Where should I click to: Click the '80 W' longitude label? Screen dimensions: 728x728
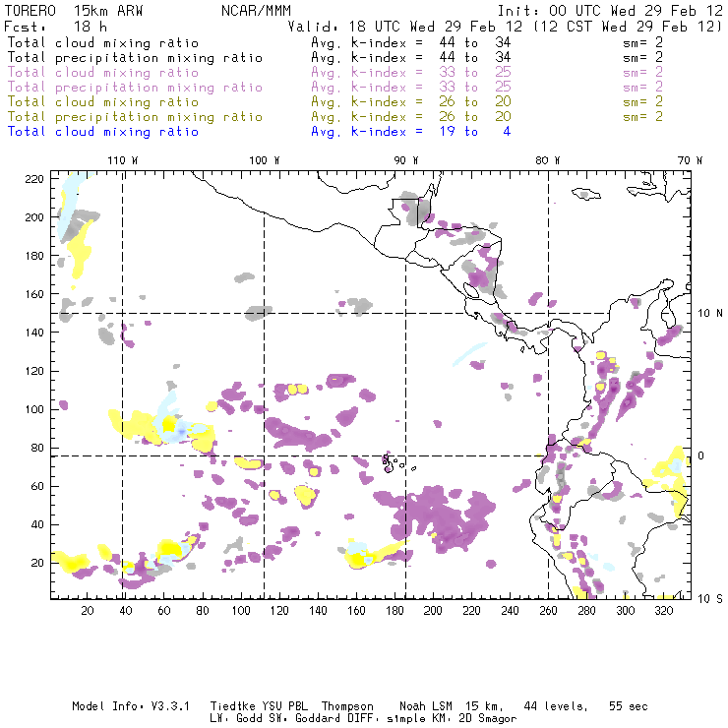547,160
